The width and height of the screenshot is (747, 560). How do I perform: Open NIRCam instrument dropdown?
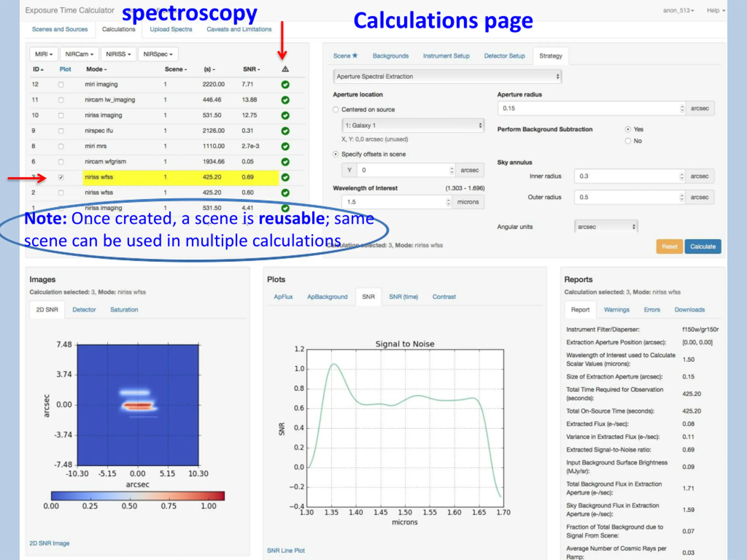[79, 54]
